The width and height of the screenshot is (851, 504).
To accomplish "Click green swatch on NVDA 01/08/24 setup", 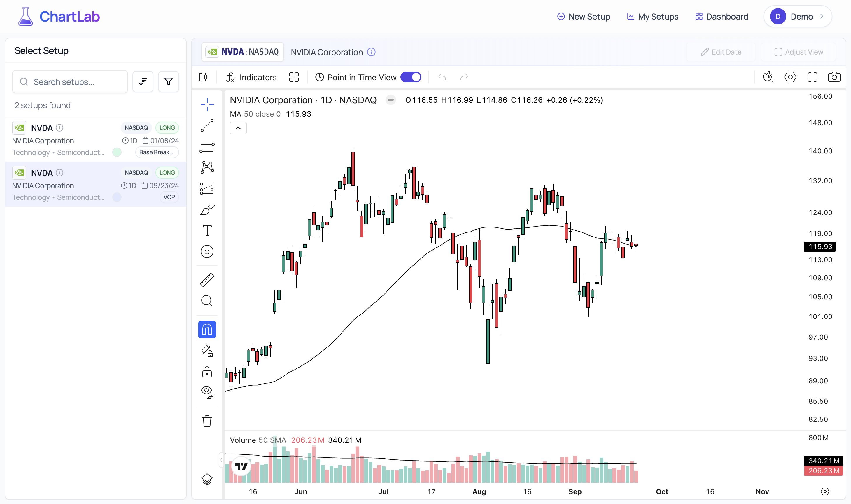I will (x=117, y=152).
